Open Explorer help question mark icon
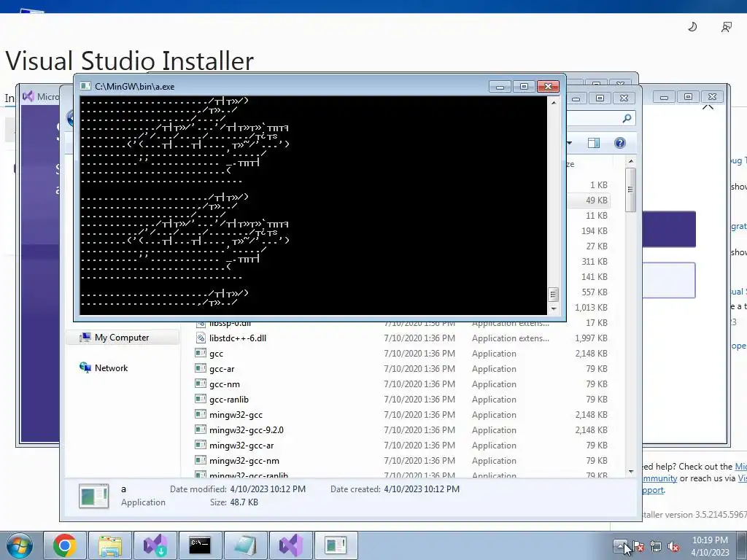The image size is (747, 560). 620,143
